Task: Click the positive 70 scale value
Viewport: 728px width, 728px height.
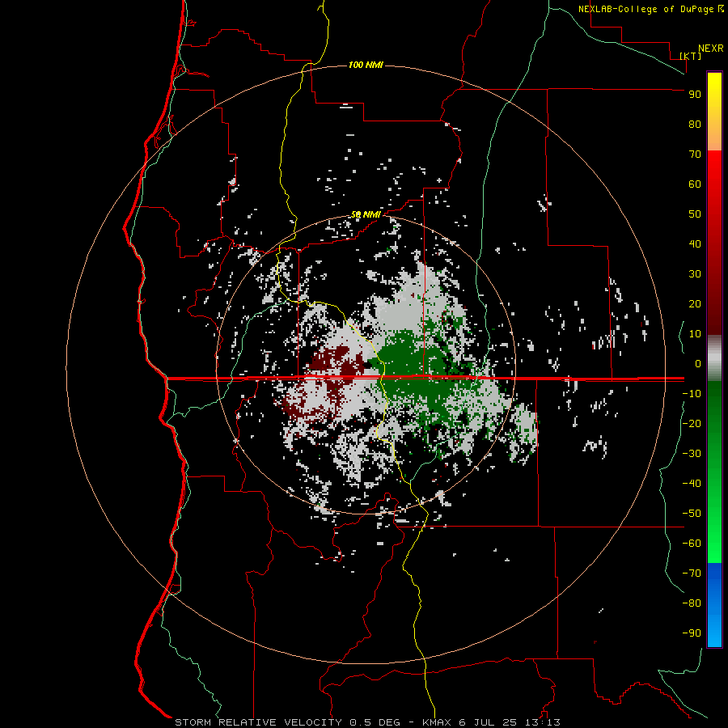Action: (695, 154)
